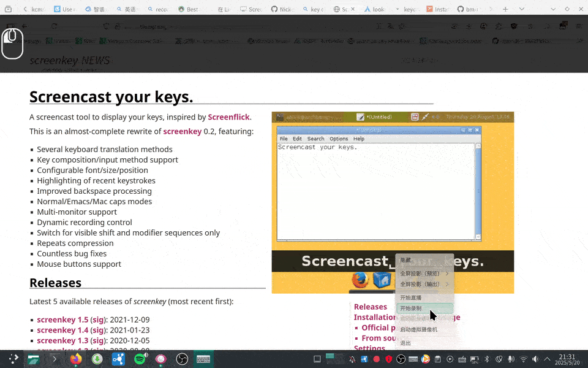Switch to the 'Nick' GitHub tab
This screenshot has width=588, height=368.
coord(283,9)
